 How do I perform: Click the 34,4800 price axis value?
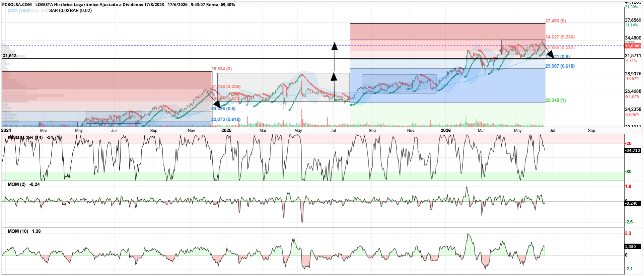[633, 38]
